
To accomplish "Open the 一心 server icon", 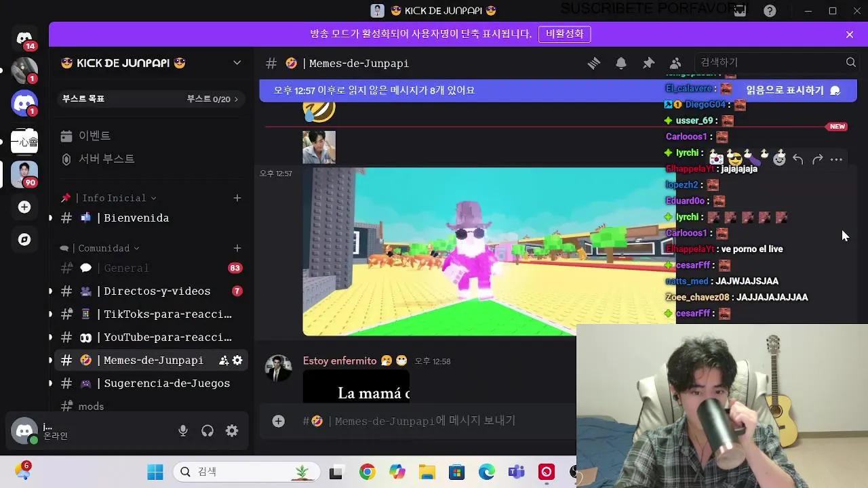I will coord(24,142).
